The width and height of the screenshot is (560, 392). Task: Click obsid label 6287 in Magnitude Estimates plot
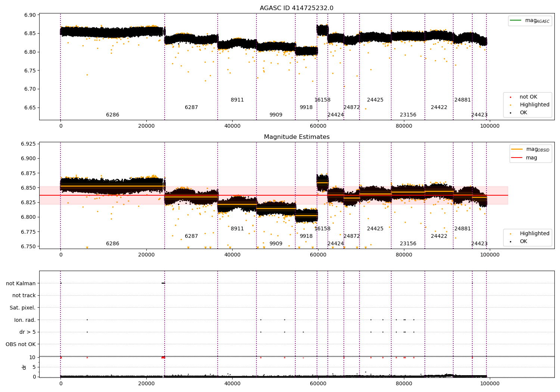point(191,236)
